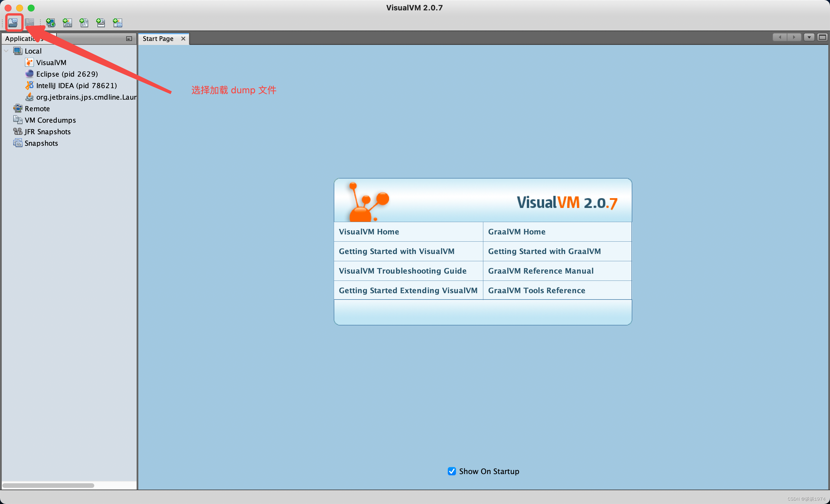Minimize the Applications panel
This screenshot has width=830, height=504.
click(x=129, y=39)
